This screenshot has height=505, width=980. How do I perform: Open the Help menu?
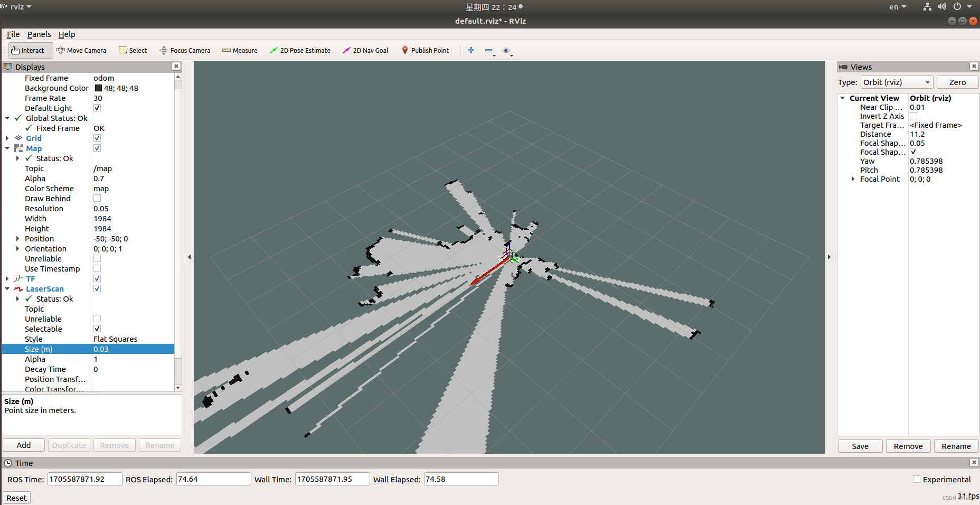67,34
